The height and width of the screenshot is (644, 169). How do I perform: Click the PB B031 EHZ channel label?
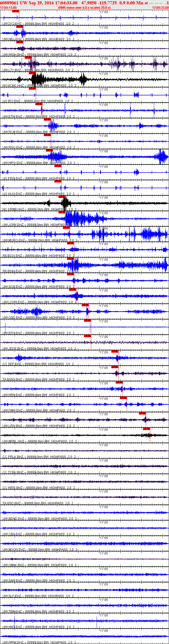pyautogui.click(x=12, y=256)
